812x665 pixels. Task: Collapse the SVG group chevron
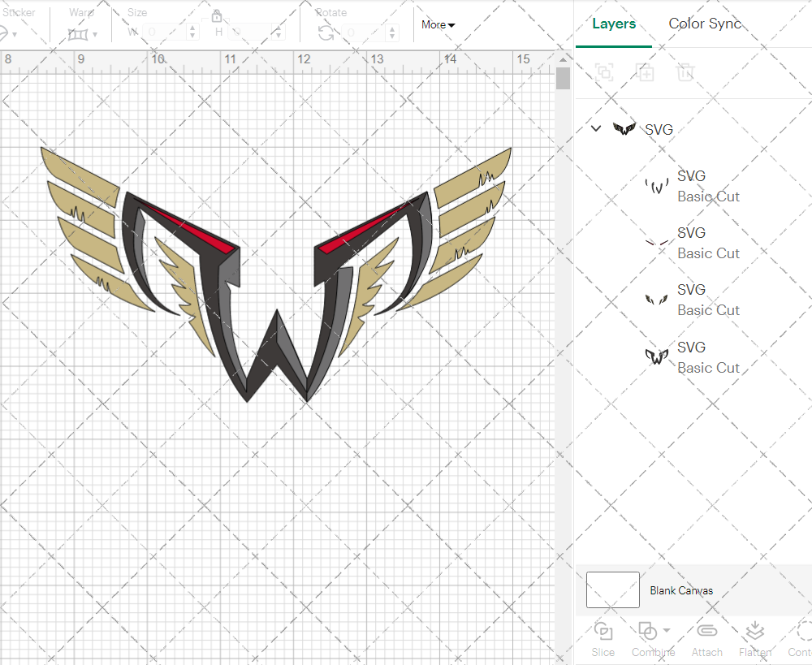(x=596, y=128)
